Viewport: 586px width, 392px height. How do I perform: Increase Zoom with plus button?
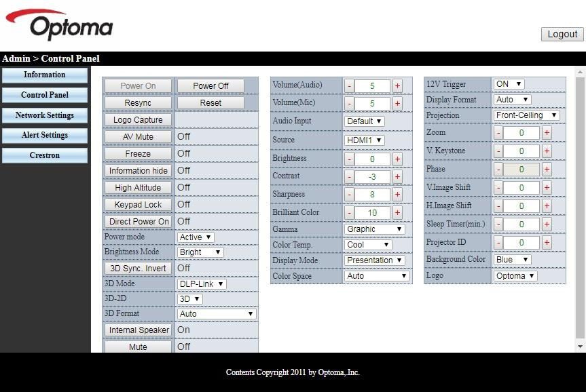click(547, 134)
